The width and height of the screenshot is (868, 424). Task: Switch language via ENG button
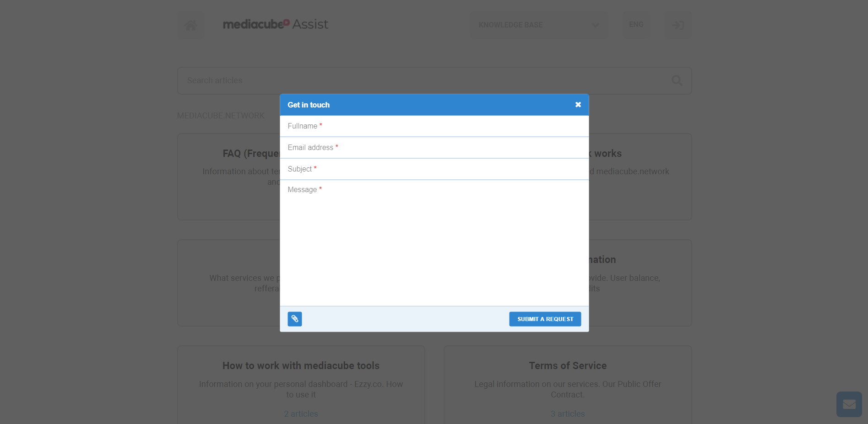(x=636, y=25)
